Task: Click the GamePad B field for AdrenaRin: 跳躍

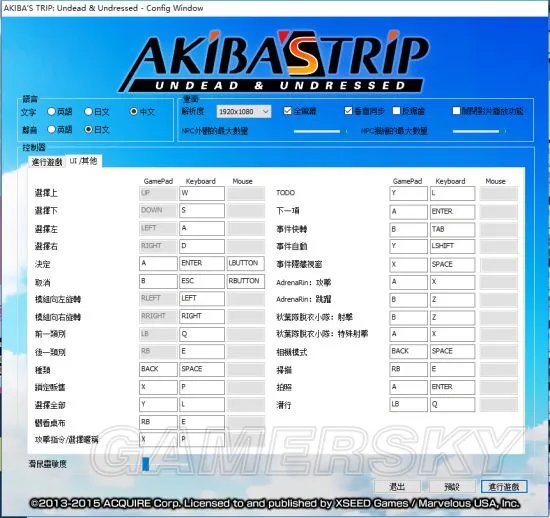Action: click(408, 300)
